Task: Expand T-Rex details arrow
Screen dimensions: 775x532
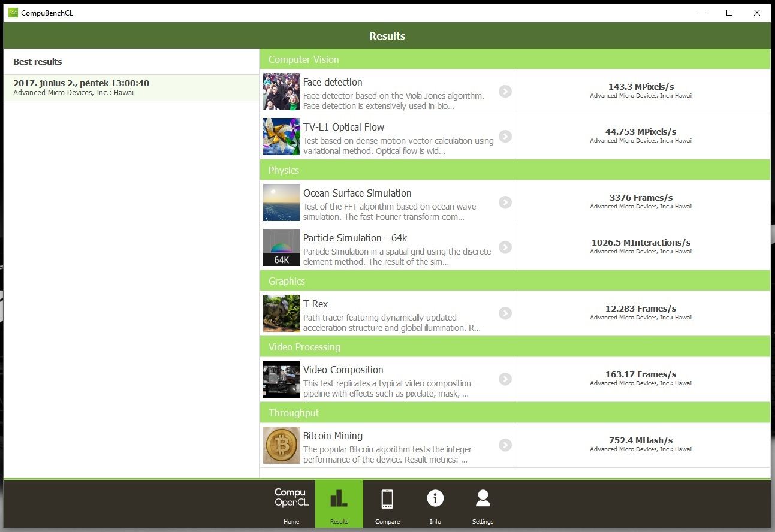Action: click(505, 313)
